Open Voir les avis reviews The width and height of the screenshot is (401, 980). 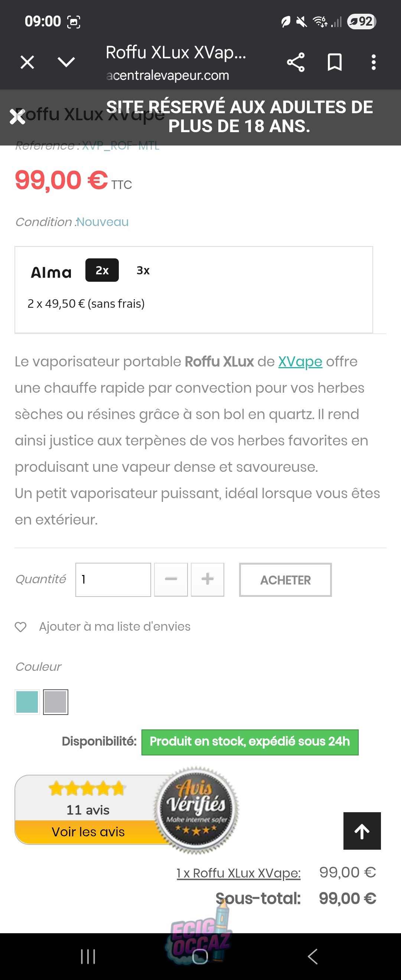[88, 832]
